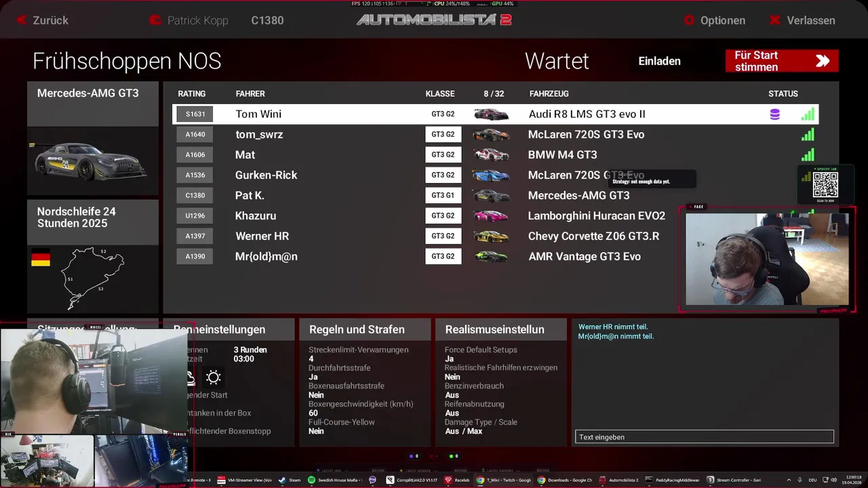Switch to Automobilista 2 taskbar item
Image resolution: width=868 pixels, height=488 pixels.
pyautogui.click(x=618, y=480)
